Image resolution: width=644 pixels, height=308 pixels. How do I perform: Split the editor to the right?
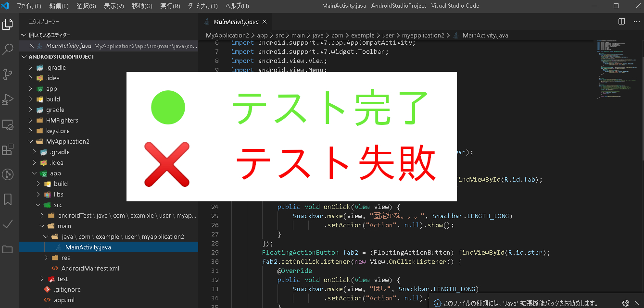(621, 22)
